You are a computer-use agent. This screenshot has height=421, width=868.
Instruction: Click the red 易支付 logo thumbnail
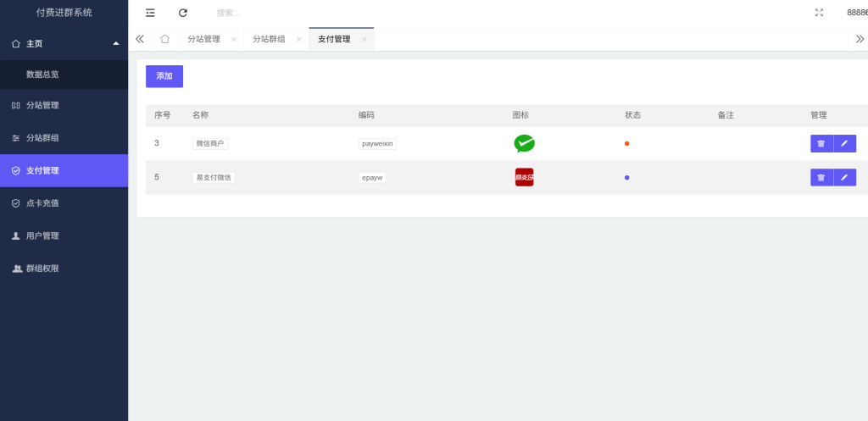[524, 177]
